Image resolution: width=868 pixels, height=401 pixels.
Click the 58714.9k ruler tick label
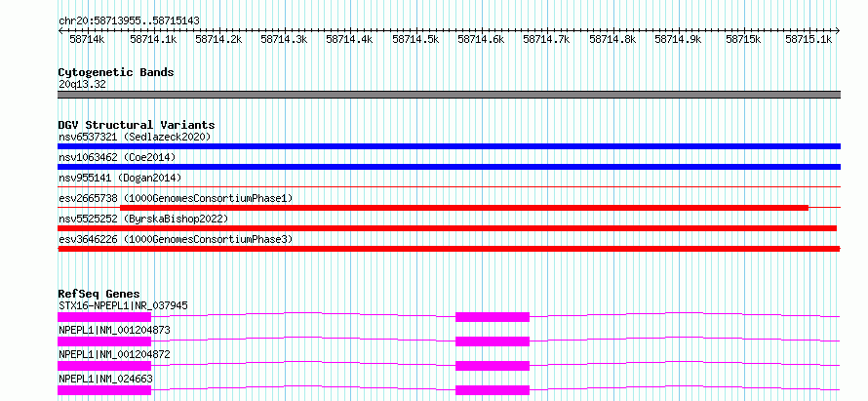tap(678, 39)
